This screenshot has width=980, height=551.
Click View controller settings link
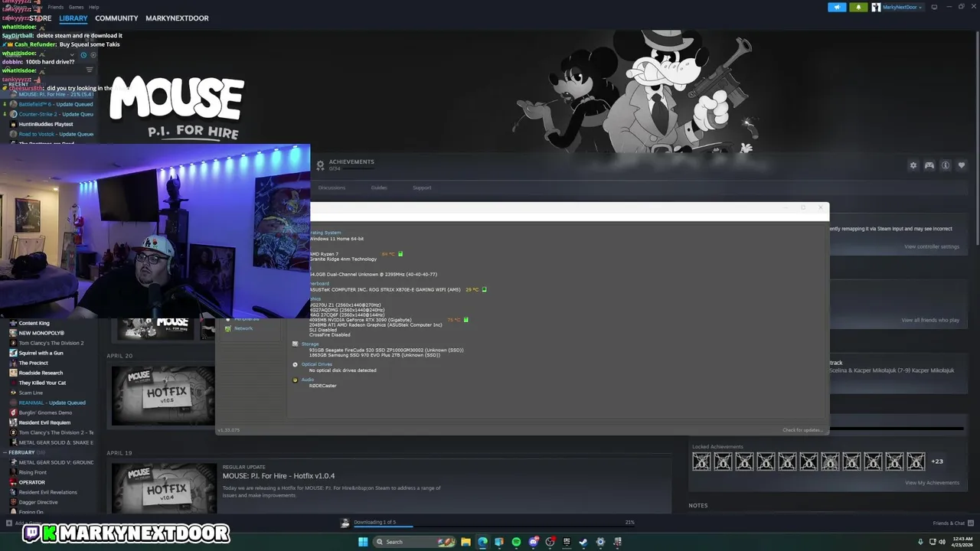[x=931, y=246]
